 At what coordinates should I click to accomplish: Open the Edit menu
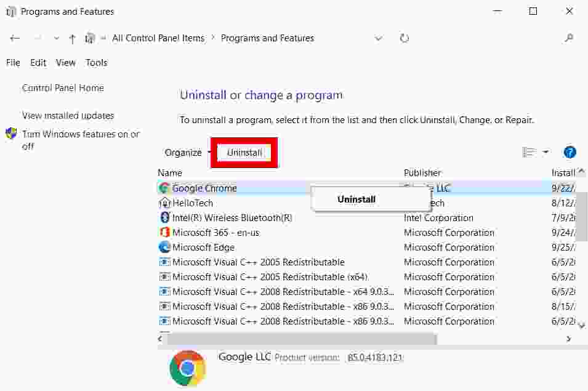coord(38,63)
